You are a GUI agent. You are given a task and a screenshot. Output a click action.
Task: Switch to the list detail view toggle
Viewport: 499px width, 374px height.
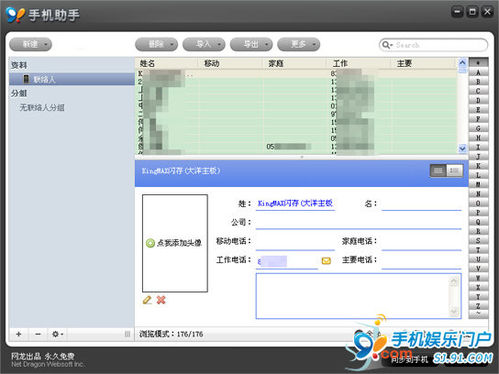pyautogui.click(x=438, y=171)
